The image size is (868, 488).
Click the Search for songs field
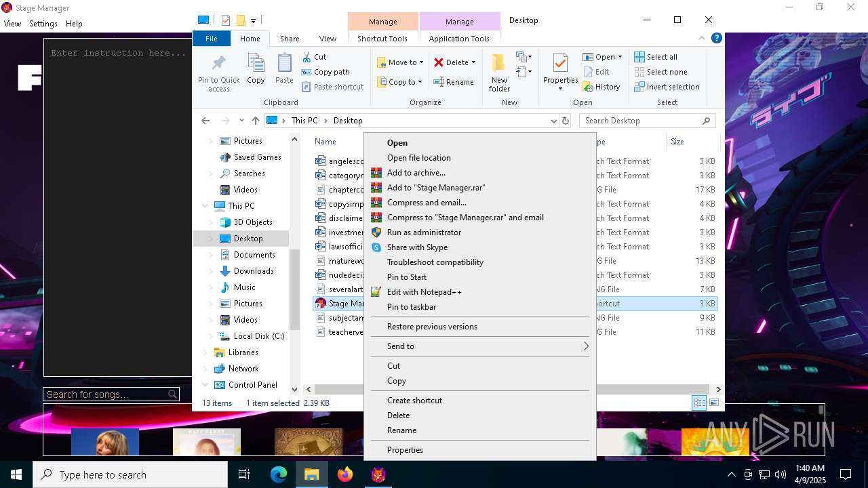111,394
